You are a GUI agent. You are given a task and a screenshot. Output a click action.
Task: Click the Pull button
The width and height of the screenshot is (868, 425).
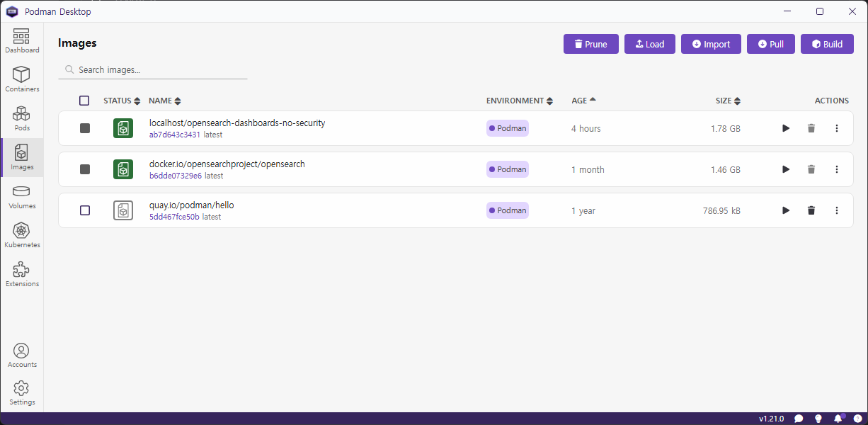[x=771, y=44]
